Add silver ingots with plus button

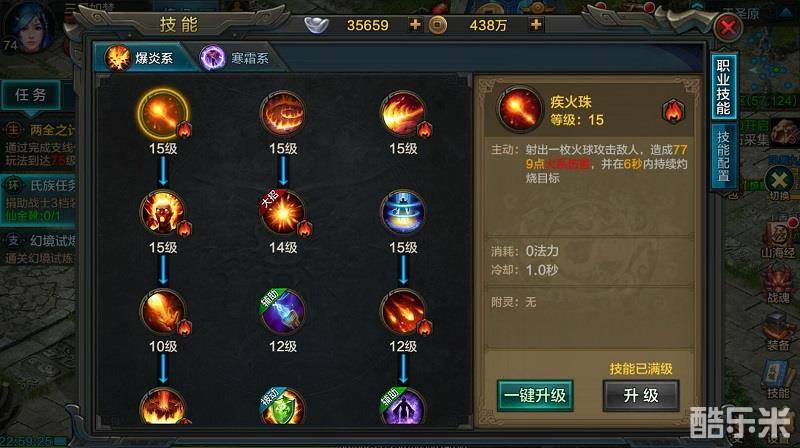click(x=415, y=24)
